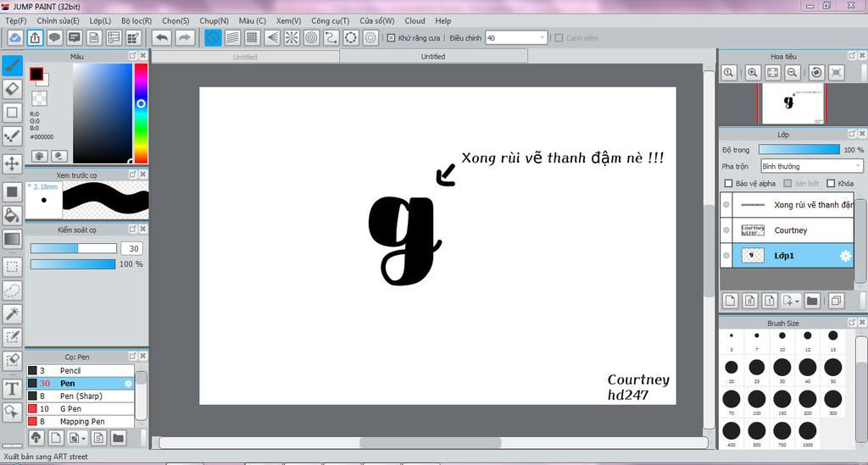The width and height of the screenshot is (868, 465).
Task: Select the Text tool (T)
Action: 12,389
